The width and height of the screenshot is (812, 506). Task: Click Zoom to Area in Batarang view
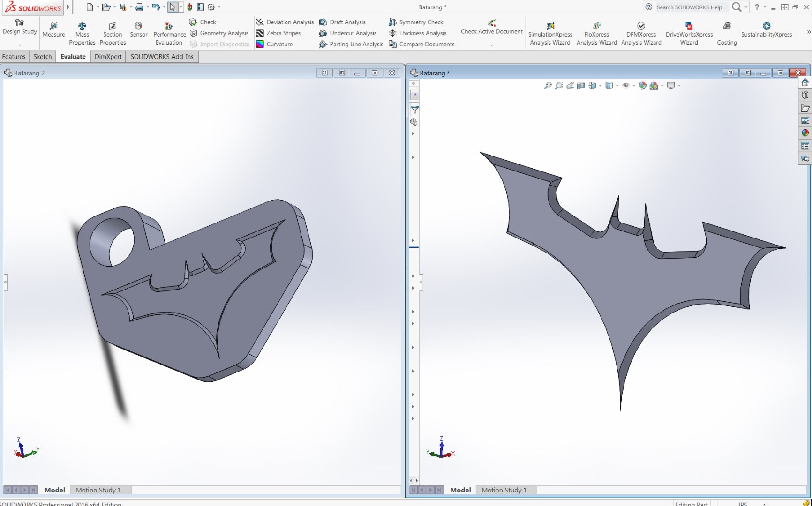[559, 86]
